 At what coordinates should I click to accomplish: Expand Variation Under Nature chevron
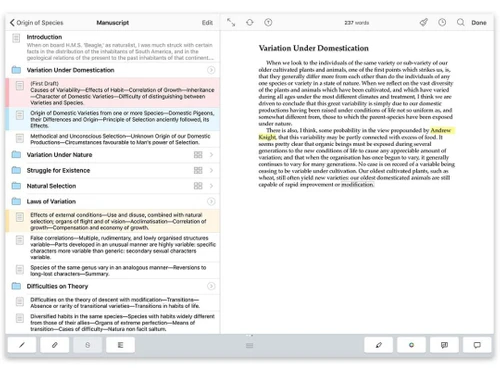tap(211, 155)
